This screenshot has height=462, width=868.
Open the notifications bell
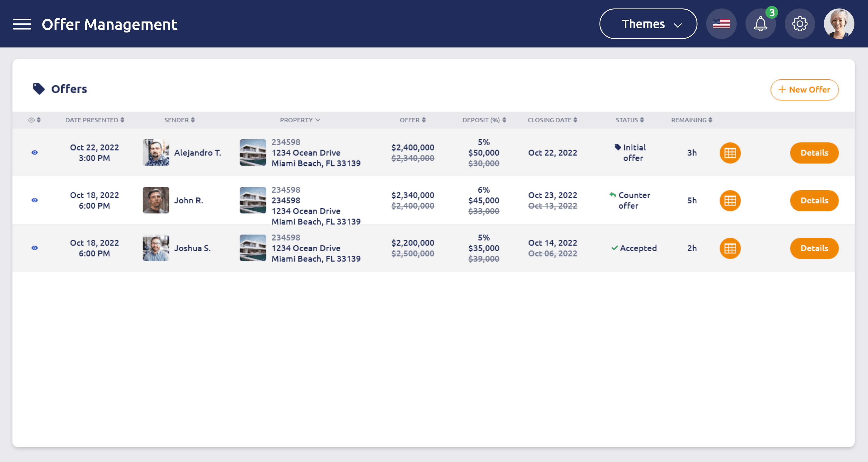[760, 24]
